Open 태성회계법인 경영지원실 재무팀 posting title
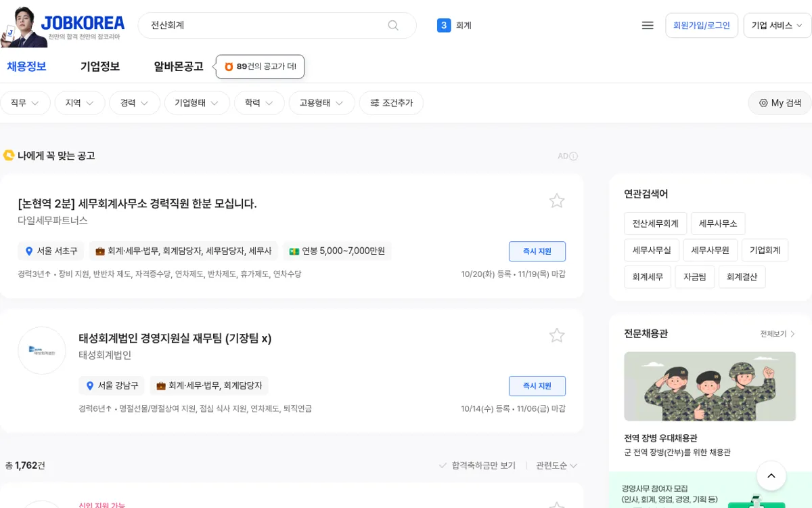Viewport: 812px width, 508px height. coord(175,338)
